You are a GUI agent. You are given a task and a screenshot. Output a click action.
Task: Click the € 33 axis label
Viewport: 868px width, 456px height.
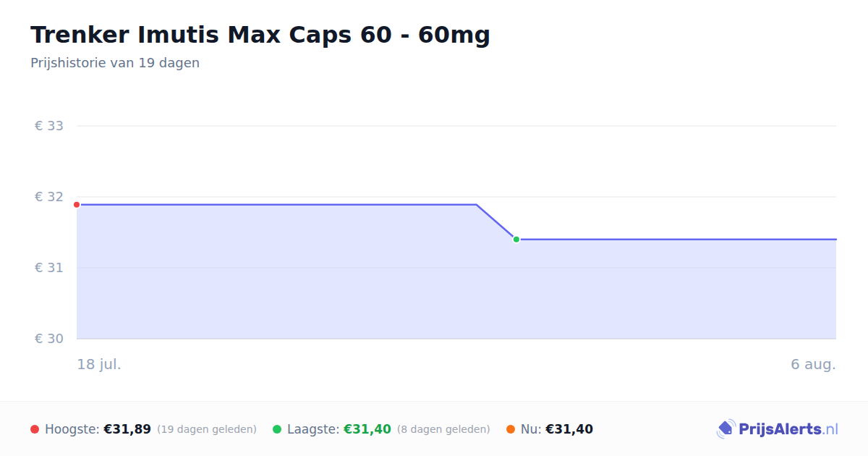coord(49,126)
